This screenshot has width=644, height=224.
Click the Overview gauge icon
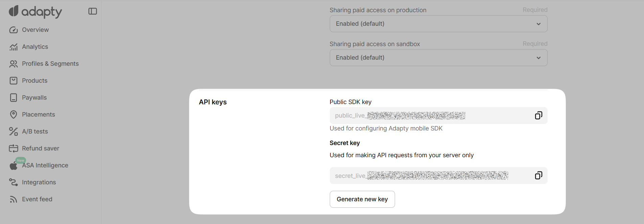click(x=14, y=30)
